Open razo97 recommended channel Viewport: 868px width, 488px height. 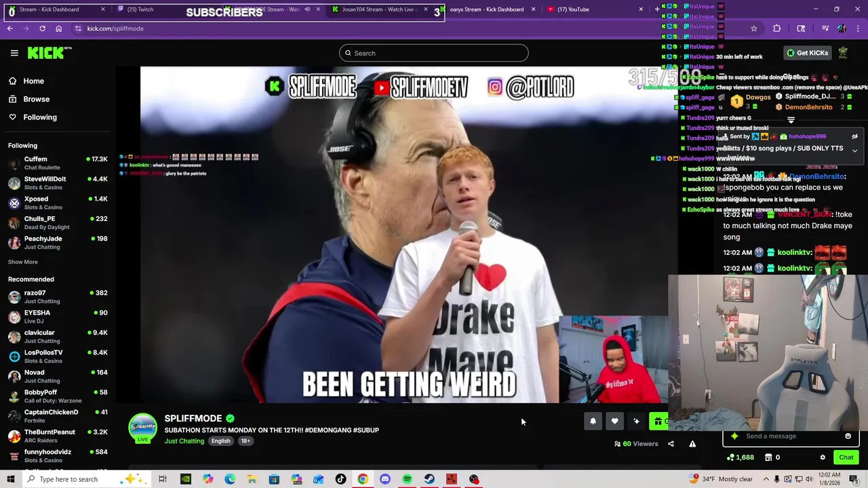click(x=58, y=297)
